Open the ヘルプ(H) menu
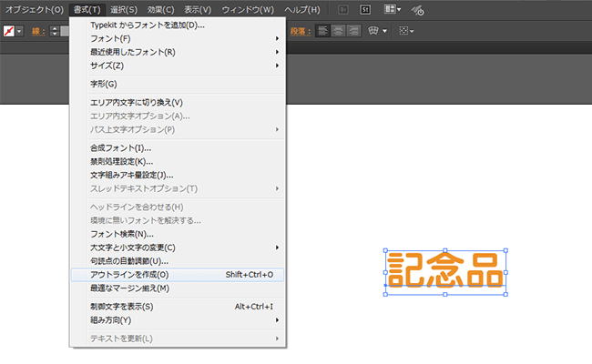The height and width of the screenshot is (364, 592). click(302, 10)
